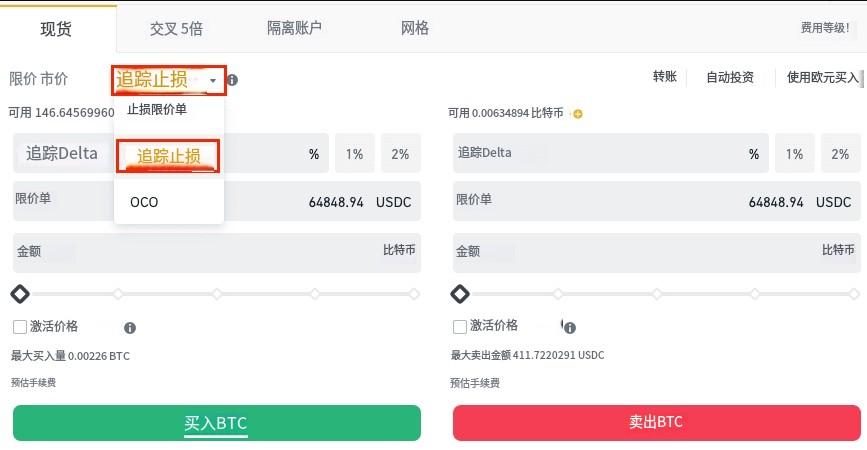The image size is (867, 450).
Task: Click info icon next to 追踪止损 dropdown
Action: point(232,80)
